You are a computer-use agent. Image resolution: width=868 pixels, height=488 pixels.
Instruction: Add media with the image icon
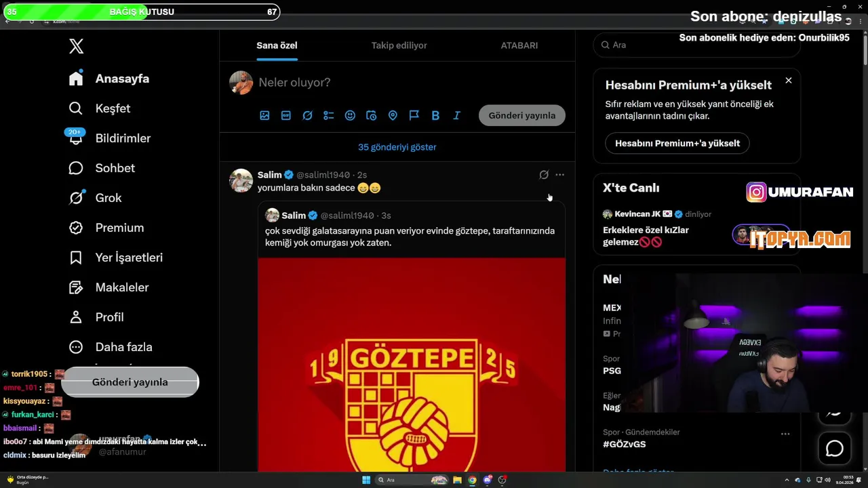pyautogui.click(x=264, y=116)
